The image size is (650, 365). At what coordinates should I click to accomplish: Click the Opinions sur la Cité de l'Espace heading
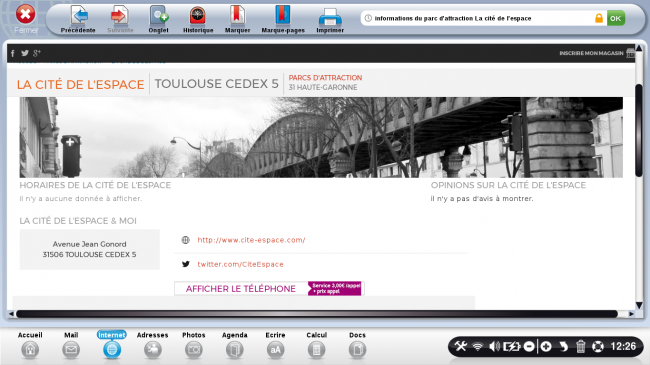(508, 185)
